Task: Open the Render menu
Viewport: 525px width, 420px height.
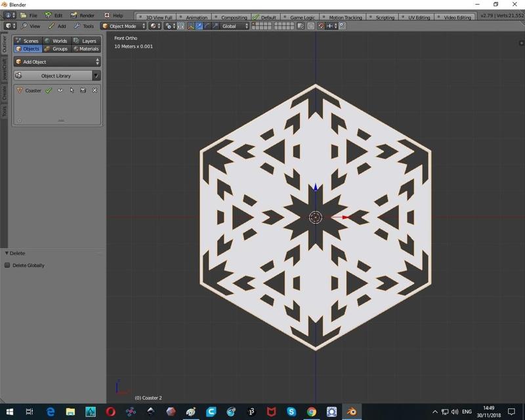Action: pos(83,15)
